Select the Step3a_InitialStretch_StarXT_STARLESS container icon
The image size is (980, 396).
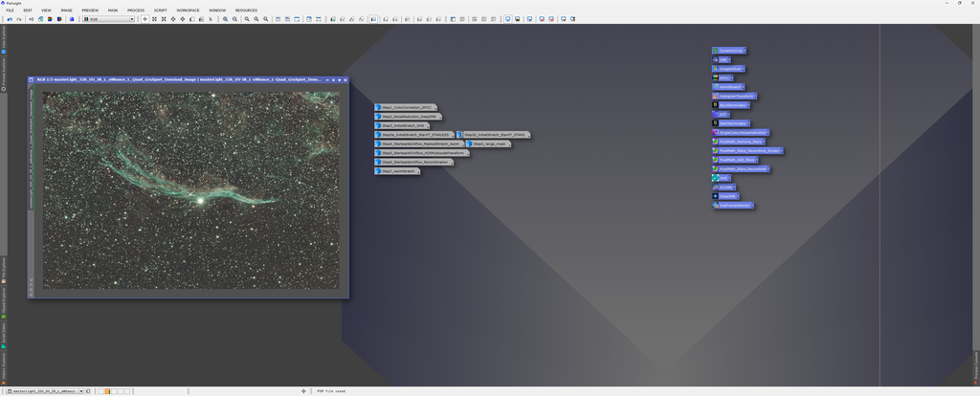414,135
